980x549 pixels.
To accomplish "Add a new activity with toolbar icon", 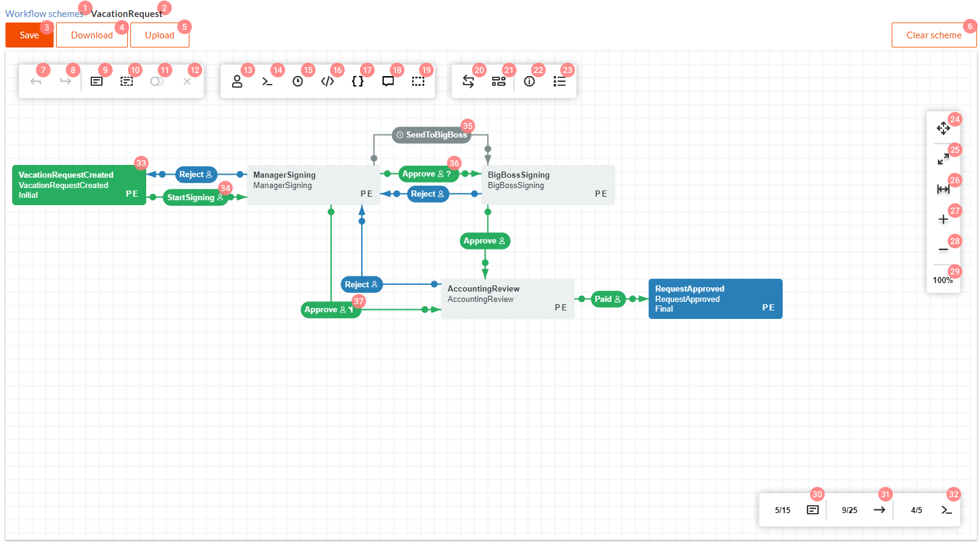I will (x=97, y=82).
